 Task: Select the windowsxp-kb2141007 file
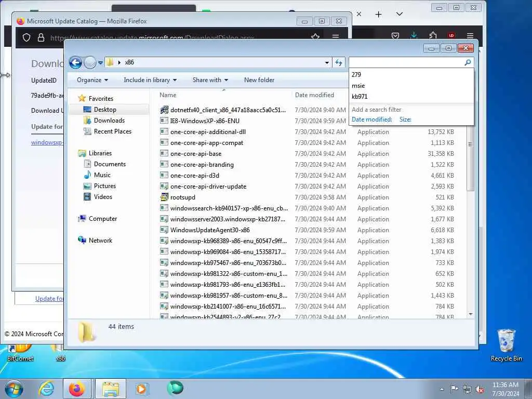[228, 307]
